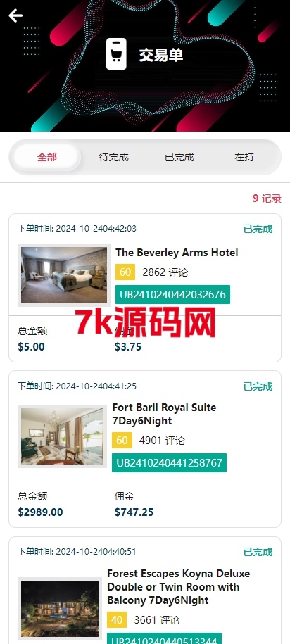The height and width of the screenshot is (644, 290).
Task: Open Forest Escapes Koyna night photo thumbnail
Action: (60, 609)
